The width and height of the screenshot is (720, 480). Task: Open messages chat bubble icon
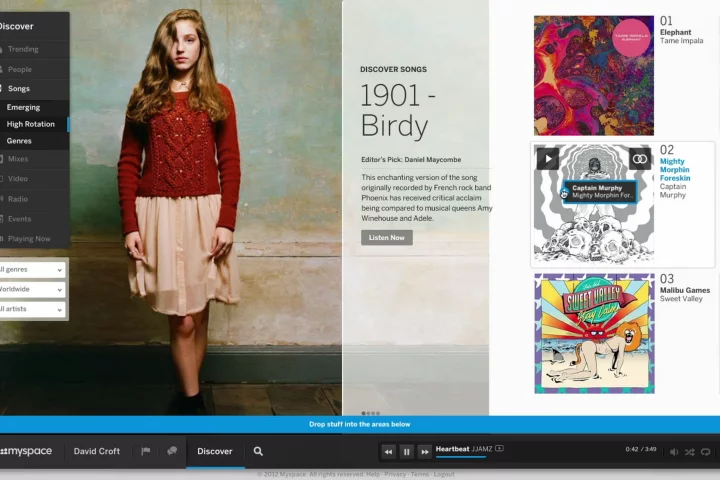(172, 451)
